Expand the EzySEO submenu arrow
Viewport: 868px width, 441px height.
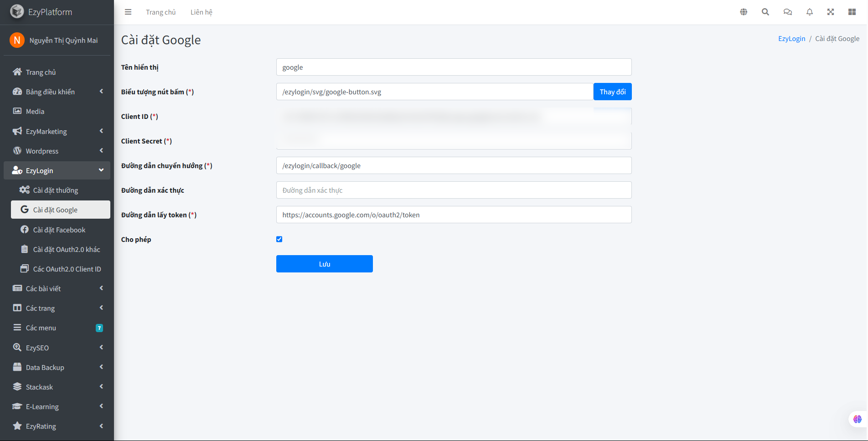click(101, 347)
